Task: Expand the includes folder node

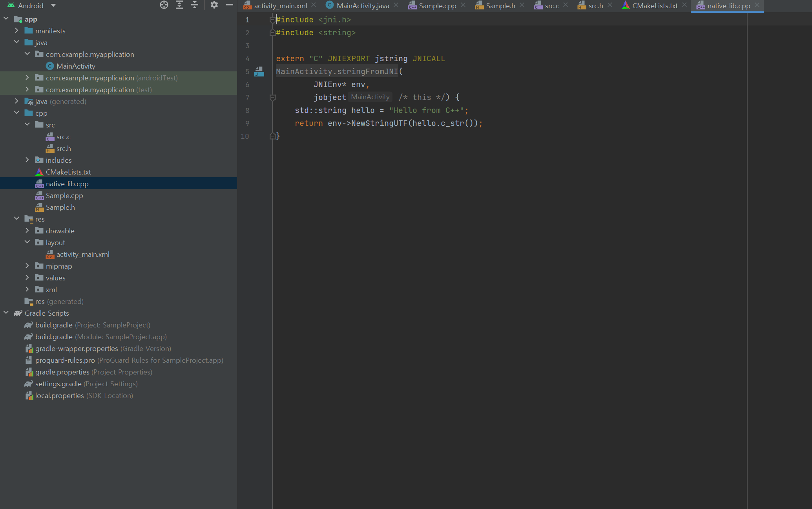Action: pos(27,160)
